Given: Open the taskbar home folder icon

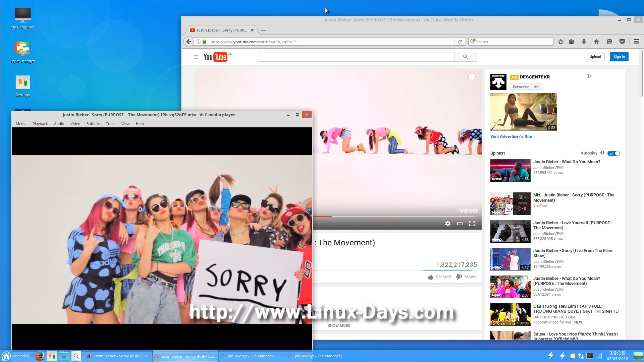Looking at the screenshot, I should point(64,356).
